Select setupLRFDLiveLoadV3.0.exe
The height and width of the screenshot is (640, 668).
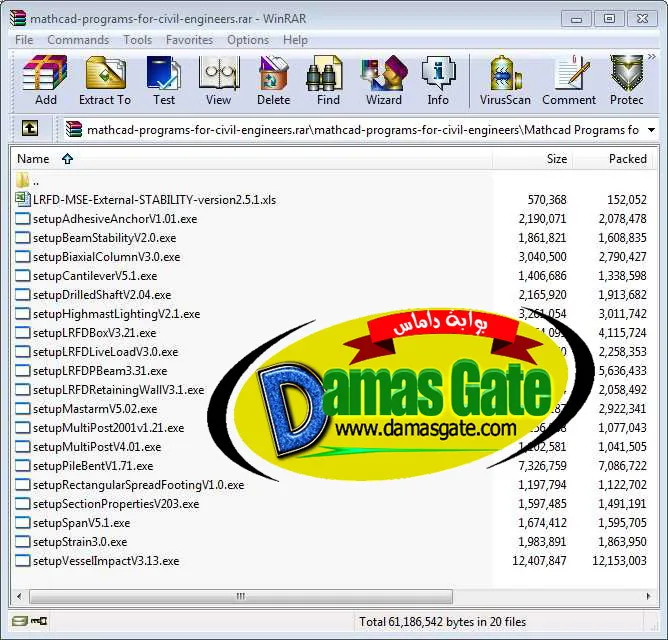(105, 352)
